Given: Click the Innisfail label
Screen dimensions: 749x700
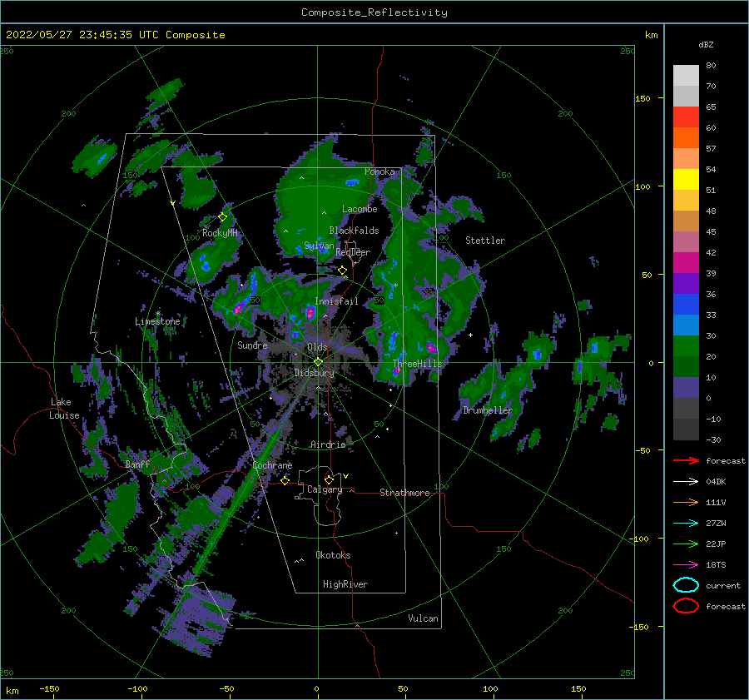Looking at the screenshot, I should (336, 301).
